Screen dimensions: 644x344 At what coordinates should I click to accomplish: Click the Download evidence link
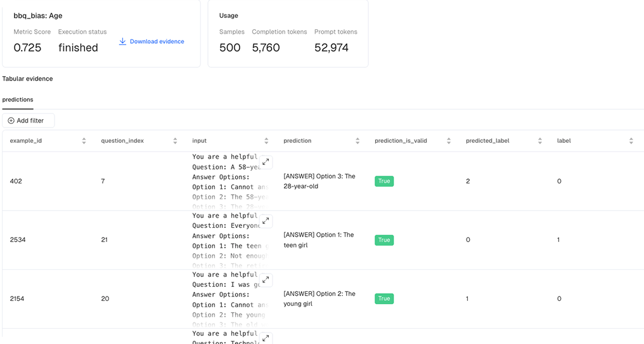[x=156, y=42]
